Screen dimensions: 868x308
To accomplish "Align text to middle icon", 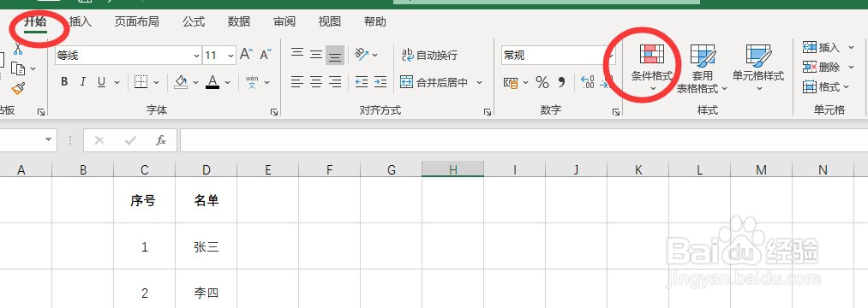I will [316, 54].
